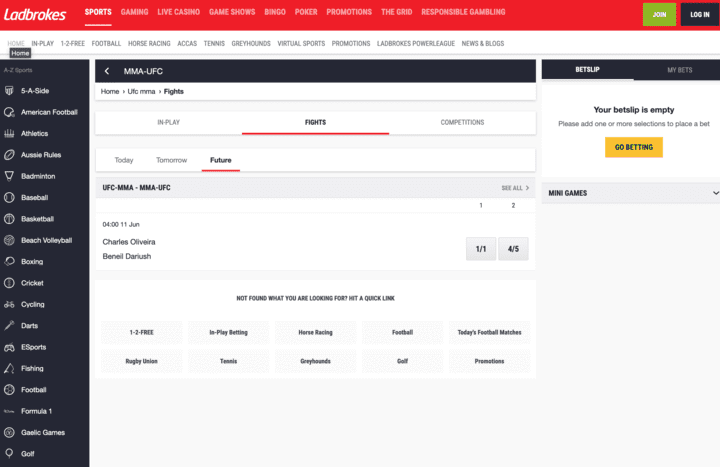
Task: Open In-Play in secondary nav
Action: coord(43,44)
